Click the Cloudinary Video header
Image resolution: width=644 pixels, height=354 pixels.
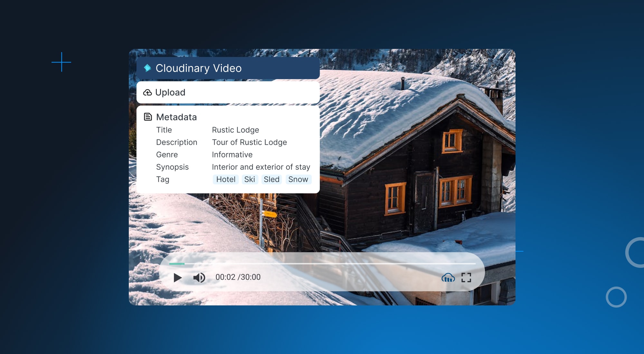pyautogui.click(x=228, y=68)
